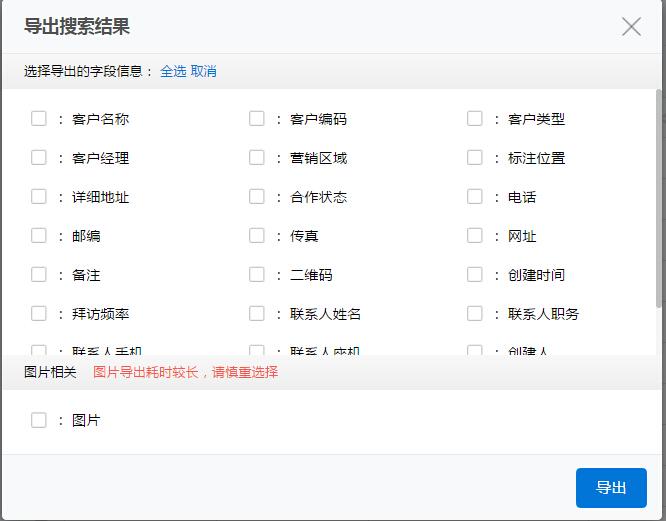Check the 二维码 checkbox
The width and height of the screenshot is (666, 521).
(x=257, y=274)
